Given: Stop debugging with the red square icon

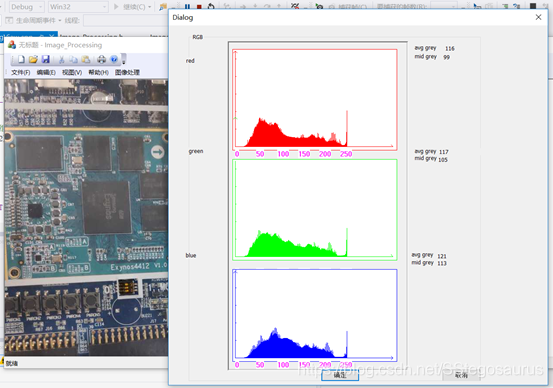Looking at the screenshot, I should pyautogui.click(x=199, y=6).
